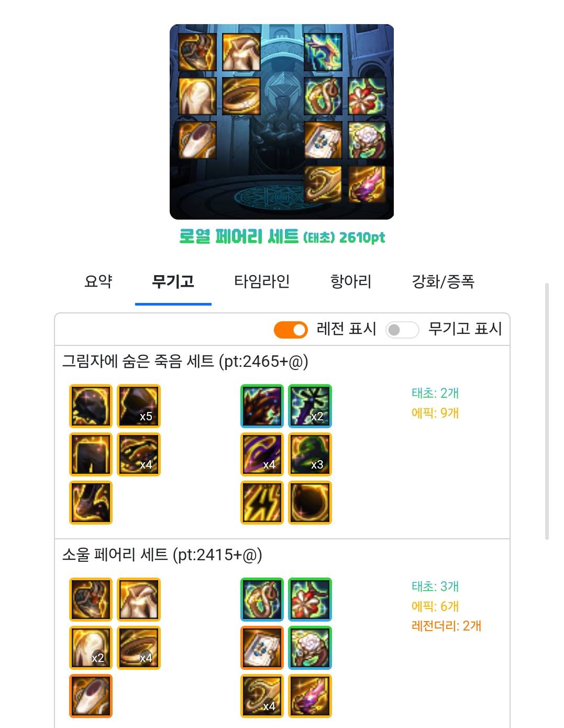Click the black orb ring icon
564x728 pixels.
tap(310, 503)
